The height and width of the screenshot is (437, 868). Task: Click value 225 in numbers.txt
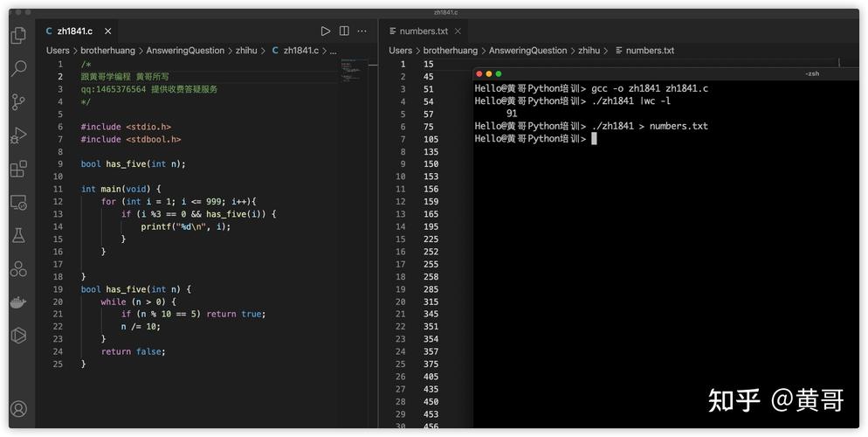pyautogui.click(x=431, y=239)
